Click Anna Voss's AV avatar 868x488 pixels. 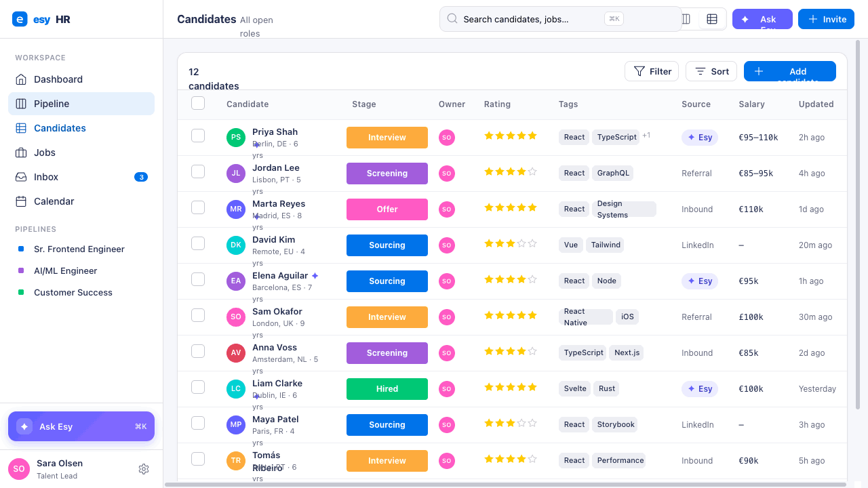[236, 353]
